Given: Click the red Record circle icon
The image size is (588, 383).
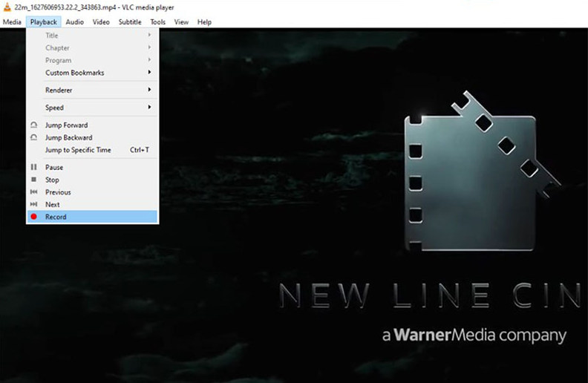Looking at the screenshot, I should (33, 217).
